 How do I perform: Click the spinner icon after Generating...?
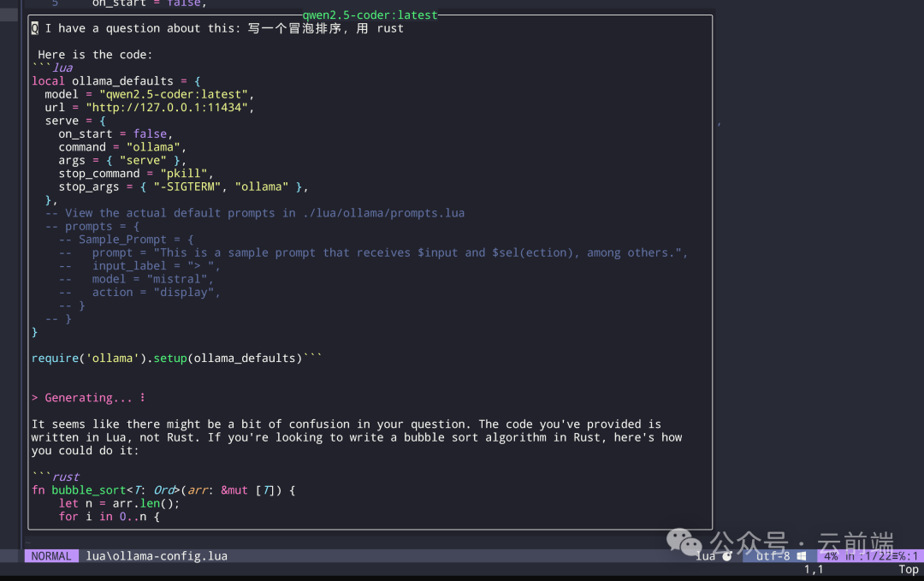click(x=143, y=398)
